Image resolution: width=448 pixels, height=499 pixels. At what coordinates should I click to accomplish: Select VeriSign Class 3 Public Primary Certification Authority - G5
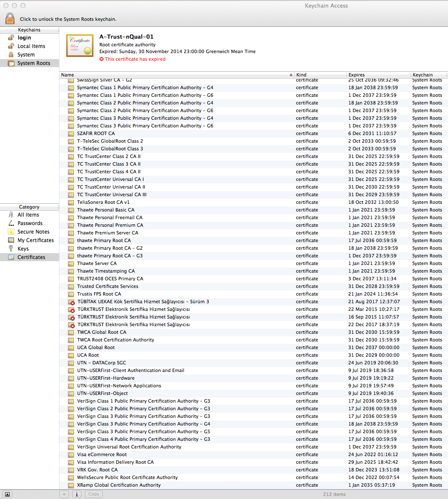[x=253, y=431]
